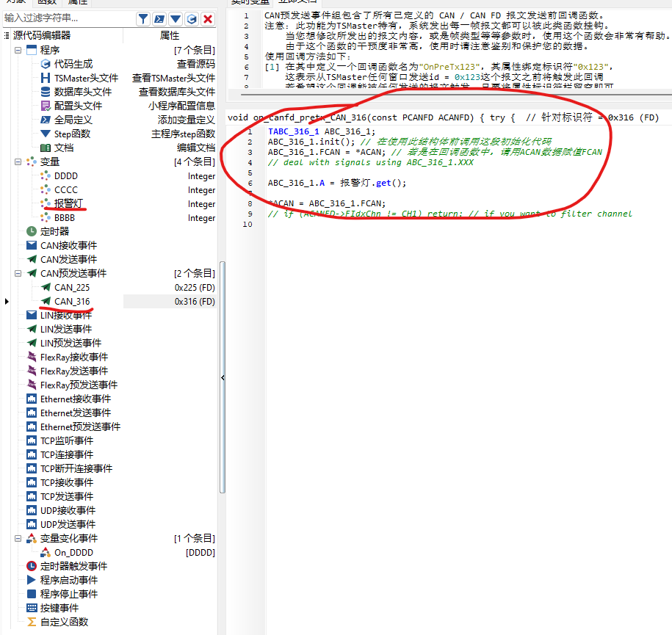Click 编辑文档 property
The image size is (672, 635).
pos(196,148)
